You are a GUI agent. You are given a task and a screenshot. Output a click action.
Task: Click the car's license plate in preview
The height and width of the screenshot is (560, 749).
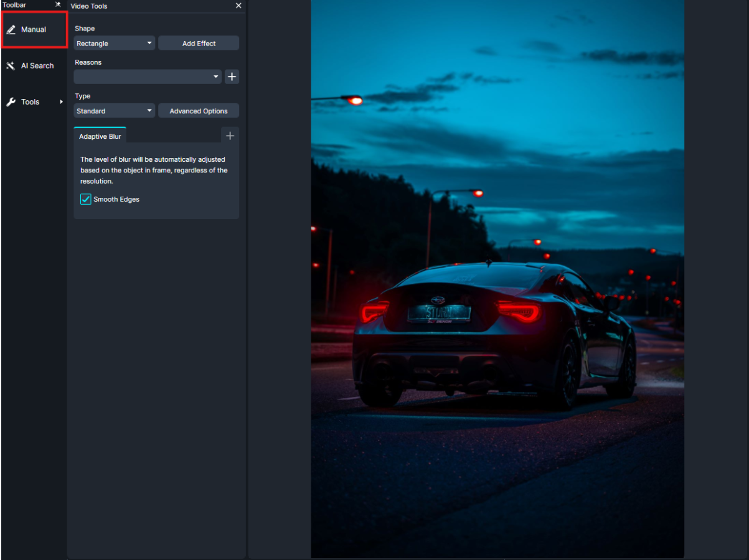point(439,312)
